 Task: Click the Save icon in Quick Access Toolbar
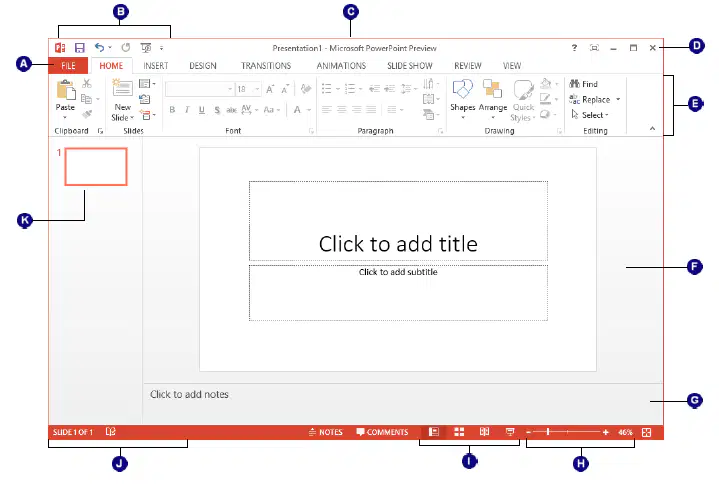pyautogui.click(x=80, y=48)
